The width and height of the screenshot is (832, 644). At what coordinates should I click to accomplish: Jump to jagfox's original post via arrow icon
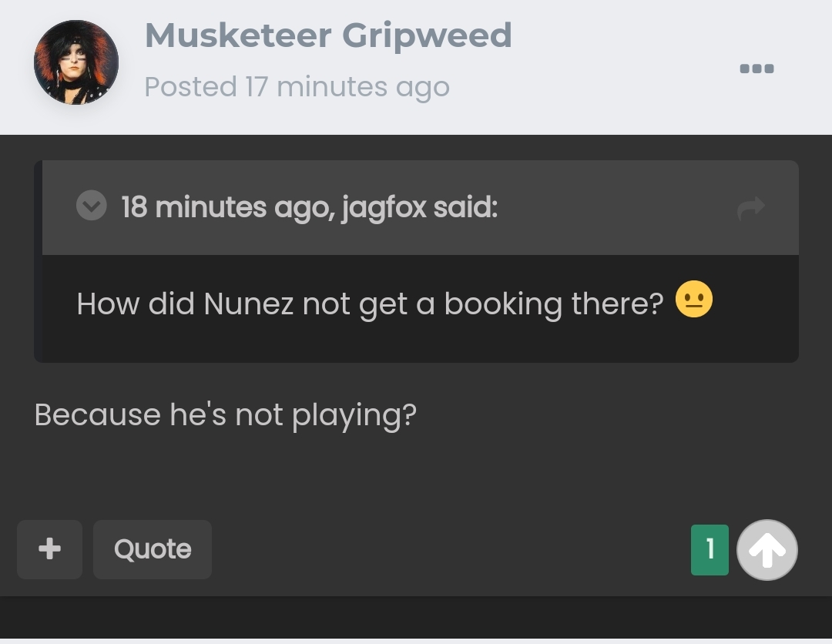[x=751, y=208]
